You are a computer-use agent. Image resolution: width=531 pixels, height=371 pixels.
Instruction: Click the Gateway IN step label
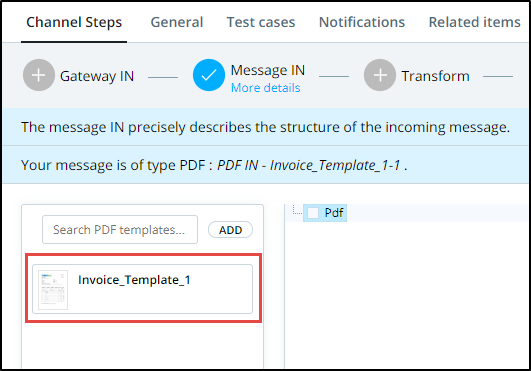[x=97, y=76]
